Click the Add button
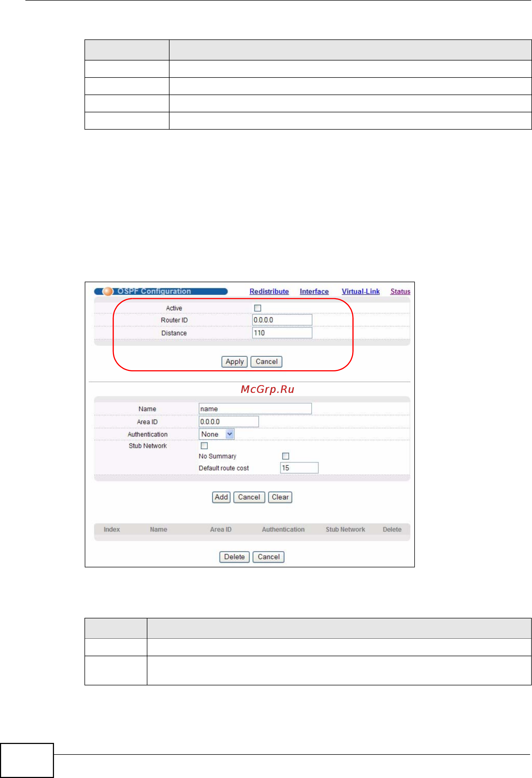 click(221, 497)
